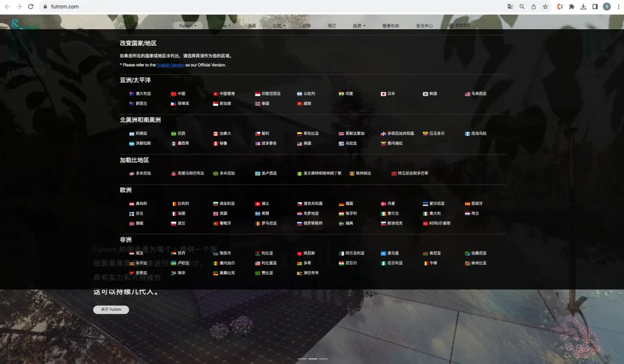Click the browser translate page icon
This screenshot has height=364, width=624.
[510, 7]
